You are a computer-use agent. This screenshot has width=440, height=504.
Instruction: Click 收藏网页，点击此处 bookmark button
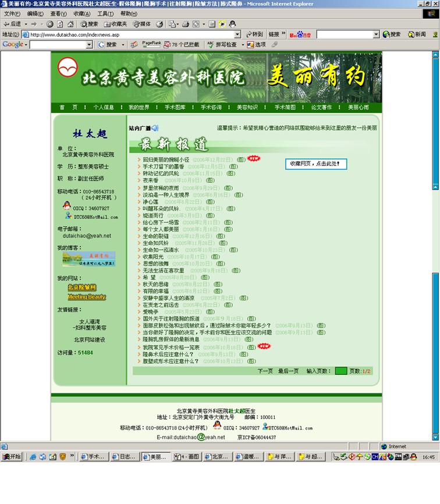(x=315, y=164)
